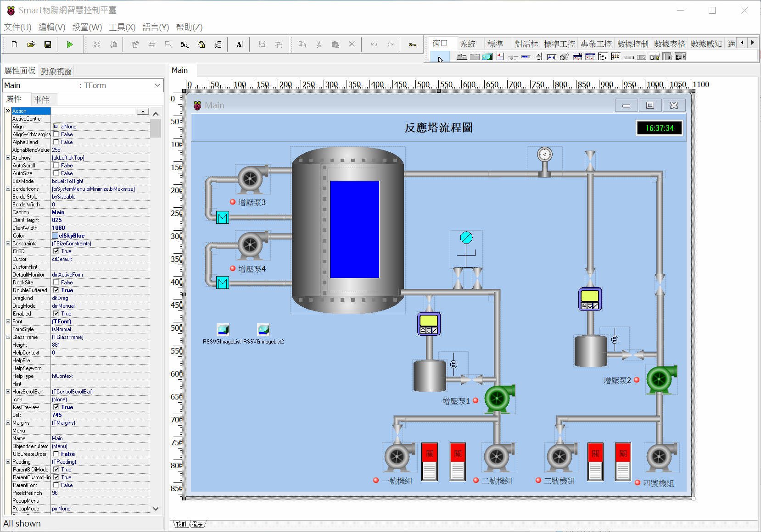Pick the status bar component icon
This screenshot has width=761, height=532.
(641, 57)
